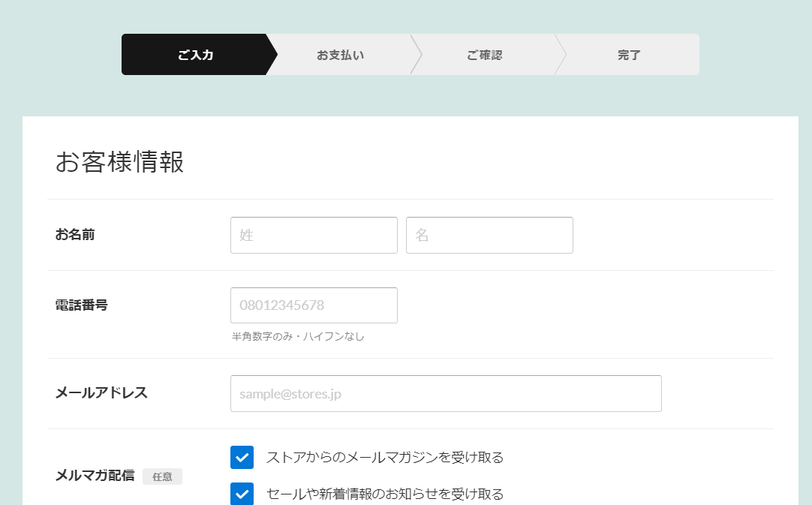
Task: Click the 名 first name input
Action: pyautogui.click(x=489, y=235)
